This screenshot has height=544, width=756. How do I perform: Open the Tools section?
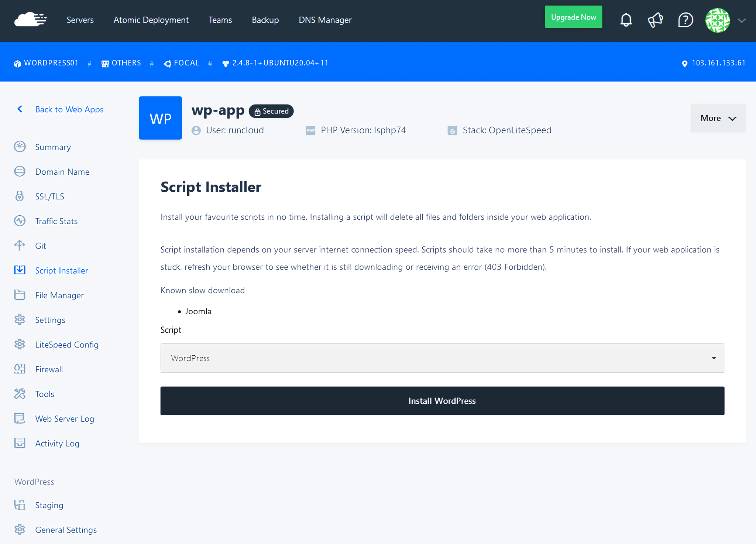point(45,394)
